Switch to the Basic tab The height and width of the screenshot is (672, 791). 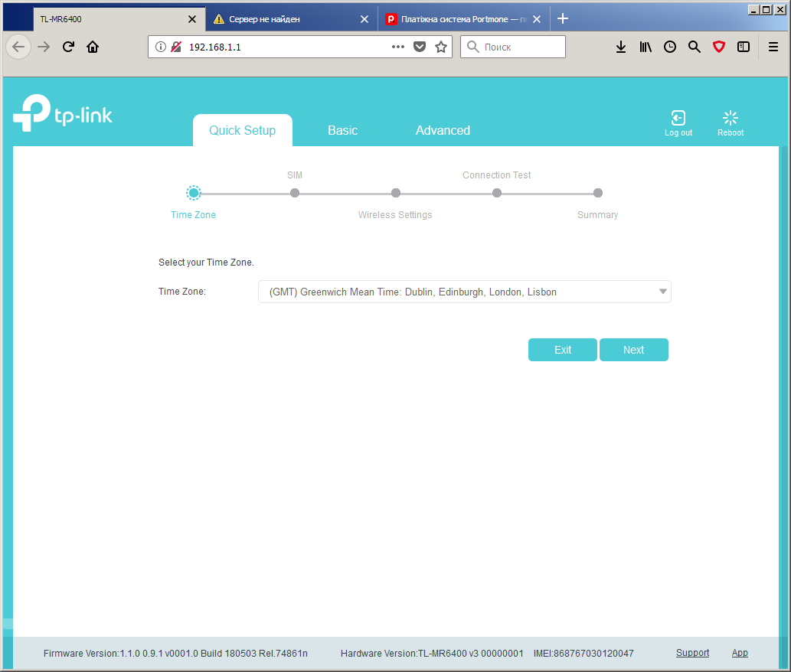pyautogui.click(x=342, y=131)
